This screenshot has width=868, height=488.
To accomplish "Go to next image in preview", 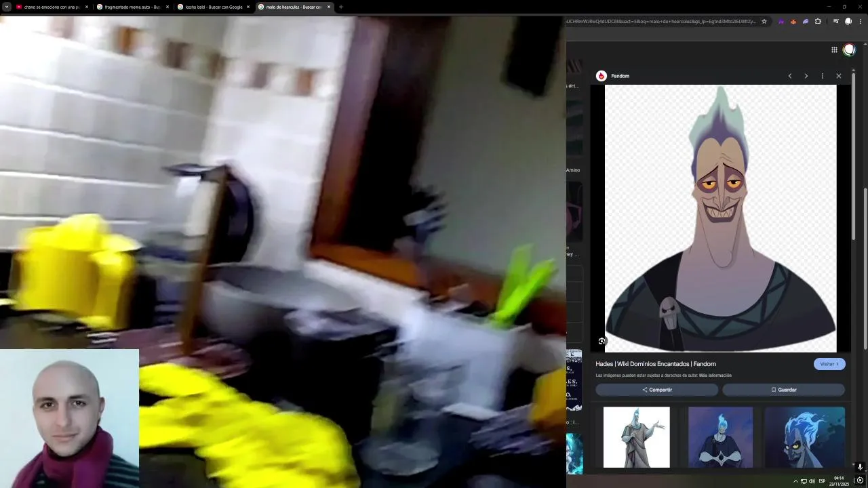I will pos(806,76).
